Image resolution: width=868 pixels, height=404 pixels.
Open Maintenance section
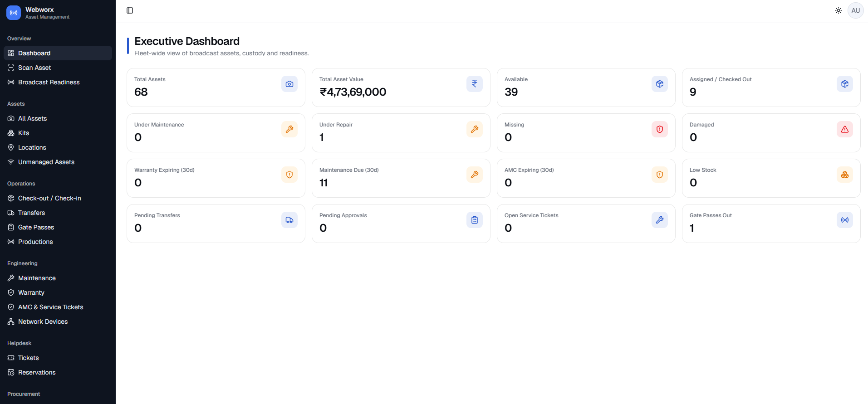coord(58,278)
